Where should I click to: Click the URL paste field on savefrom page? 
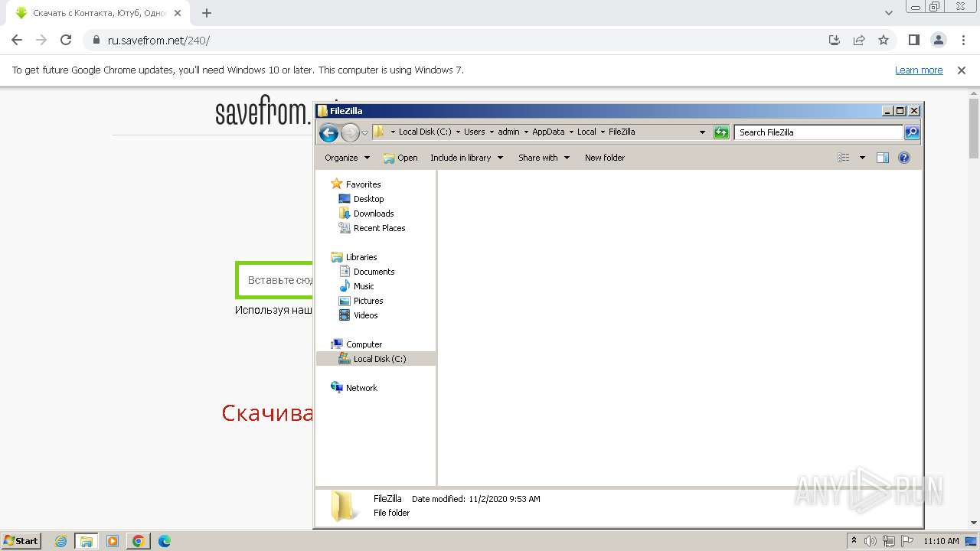(276, 280)
